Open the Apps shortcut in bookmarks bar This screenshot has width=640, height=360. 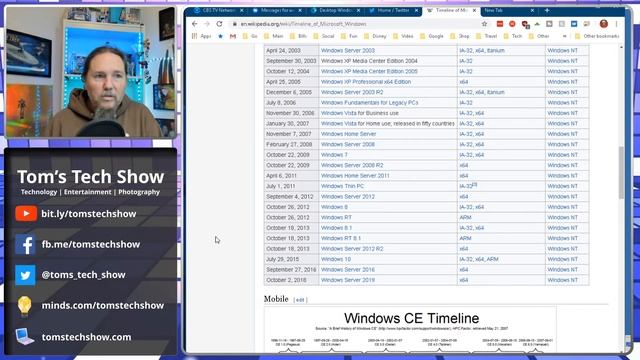(202, 36)
